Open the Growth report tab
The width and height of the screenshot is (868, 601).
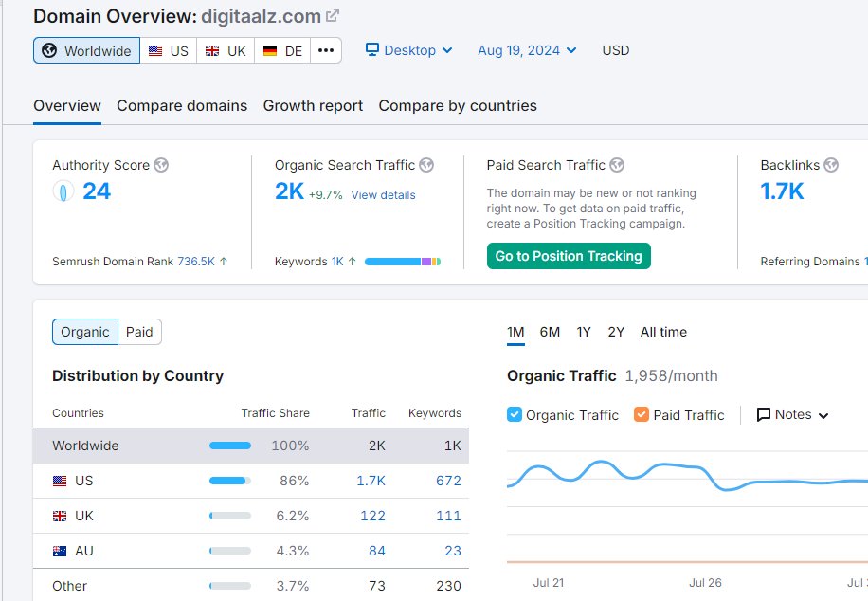click(x=313, y=106)
